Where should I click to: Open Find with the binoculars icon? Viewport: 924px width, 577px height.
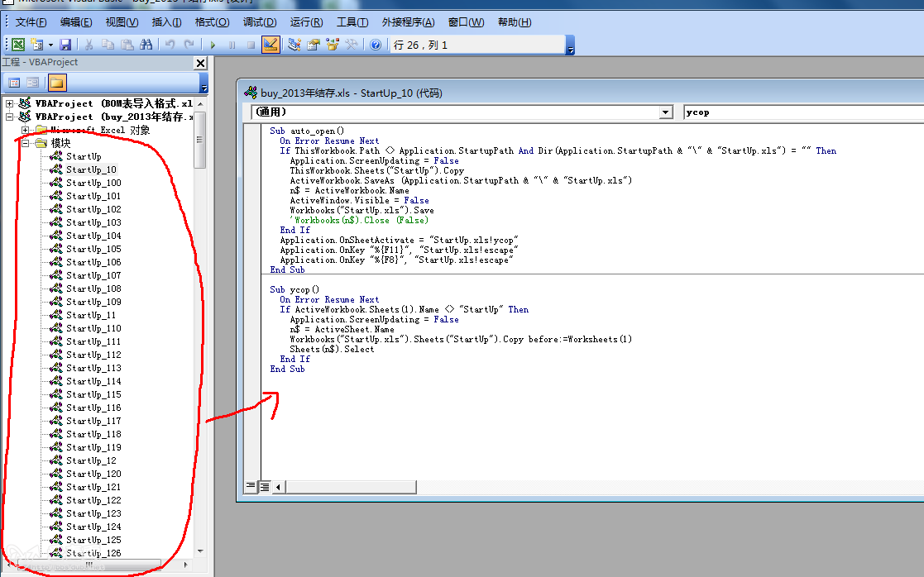pos(146,45)
